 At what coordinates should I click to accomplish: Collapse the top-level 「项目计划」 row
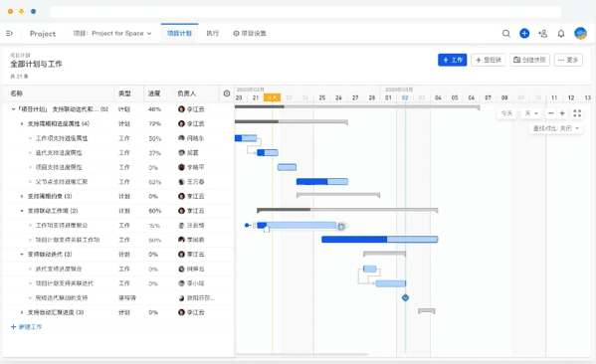(13, 109)
